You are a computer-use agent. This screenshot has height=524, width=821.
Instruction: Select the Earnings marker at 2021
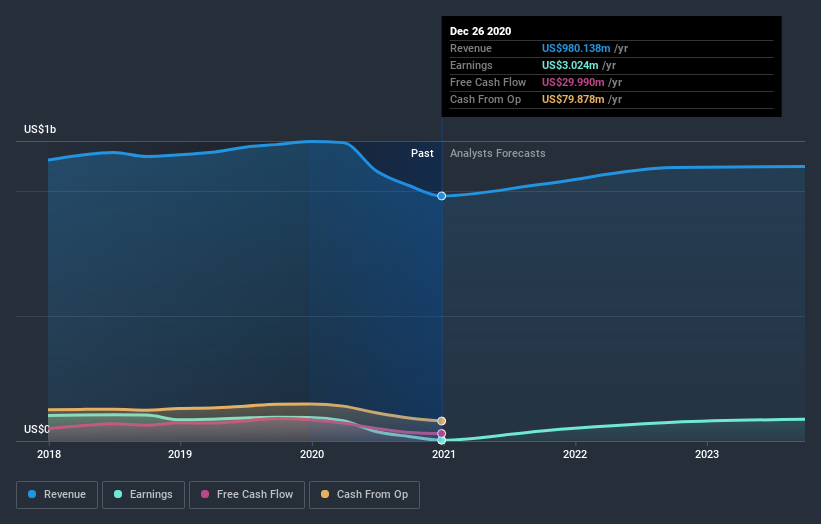click(442, 440)
